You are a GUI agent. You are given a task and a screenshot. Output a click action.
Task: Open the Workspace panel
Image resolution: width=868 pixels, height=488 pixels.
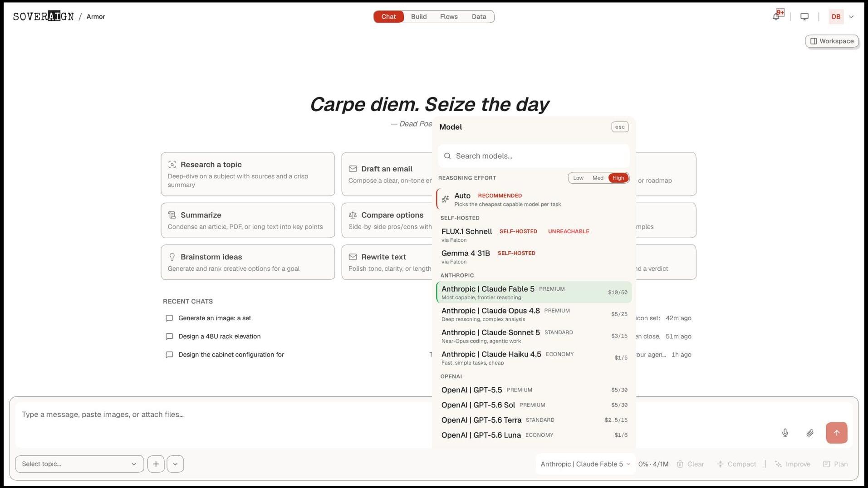point(832,41)
